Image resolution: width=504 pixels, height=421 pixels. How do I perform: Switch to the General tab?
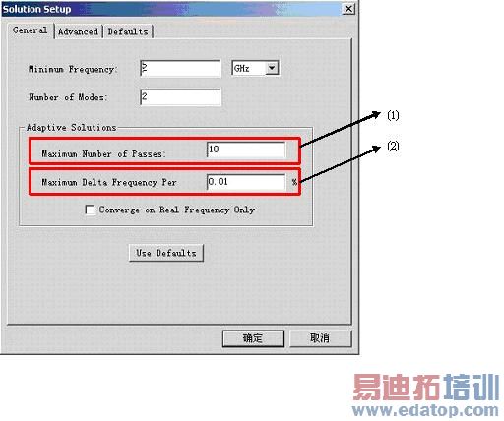tap(31, 30)
